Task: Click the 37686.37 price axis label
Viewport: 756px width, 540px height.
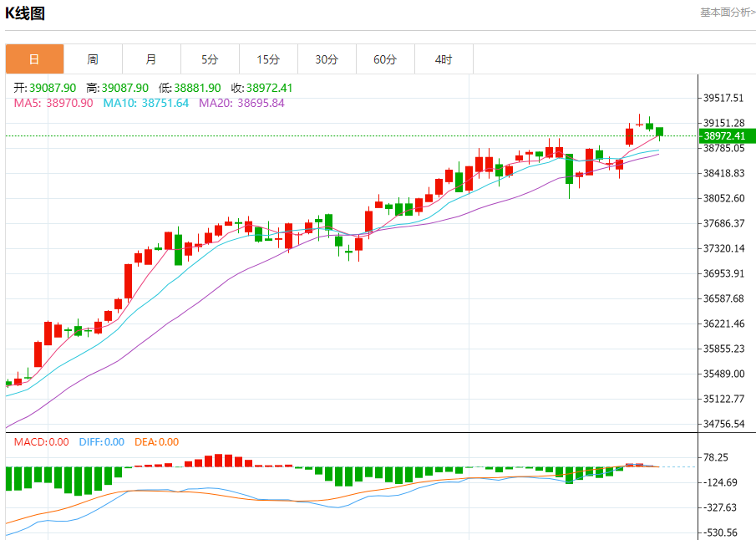Action: 723,223
